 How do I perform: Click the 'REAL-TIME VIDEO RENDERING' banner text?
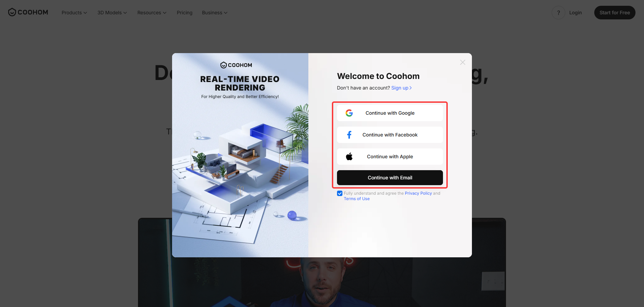(x=240, y=83)
